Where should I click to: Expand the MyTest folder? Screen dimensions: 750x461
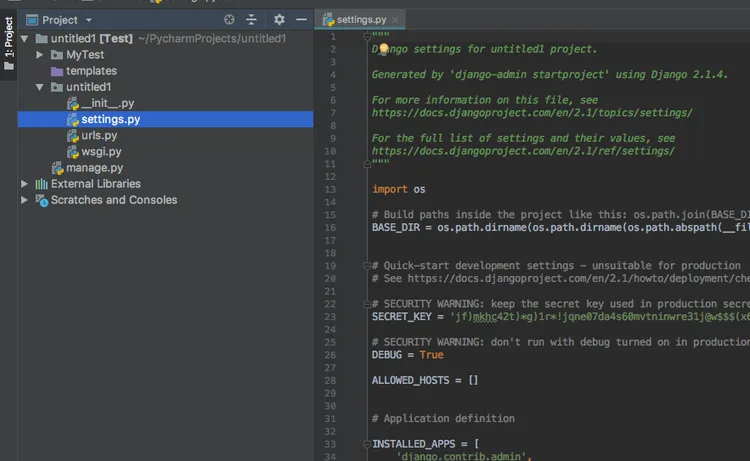point(40,55)
